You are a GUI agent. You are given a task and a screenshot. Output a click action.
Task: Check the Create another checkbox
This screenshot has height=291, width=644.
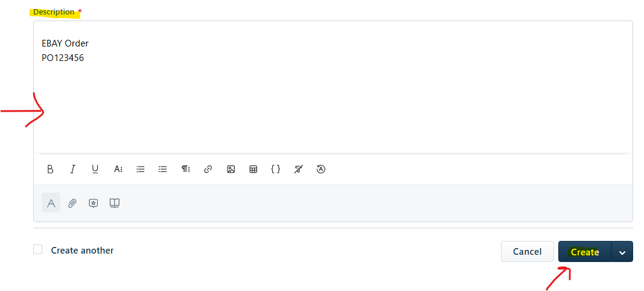[x=38, y=249]
